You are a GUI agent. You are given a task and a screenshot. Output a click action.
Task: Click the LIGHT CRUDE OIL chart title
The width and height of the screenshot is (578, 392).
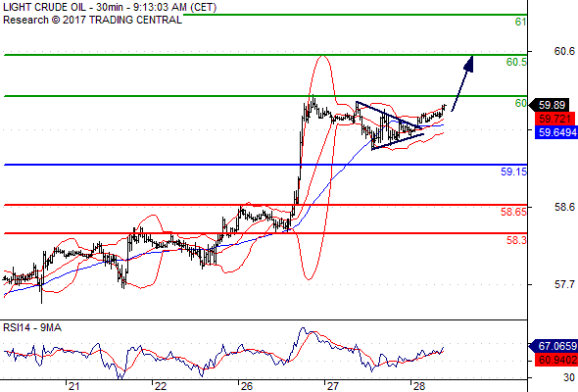click(110, 7)
